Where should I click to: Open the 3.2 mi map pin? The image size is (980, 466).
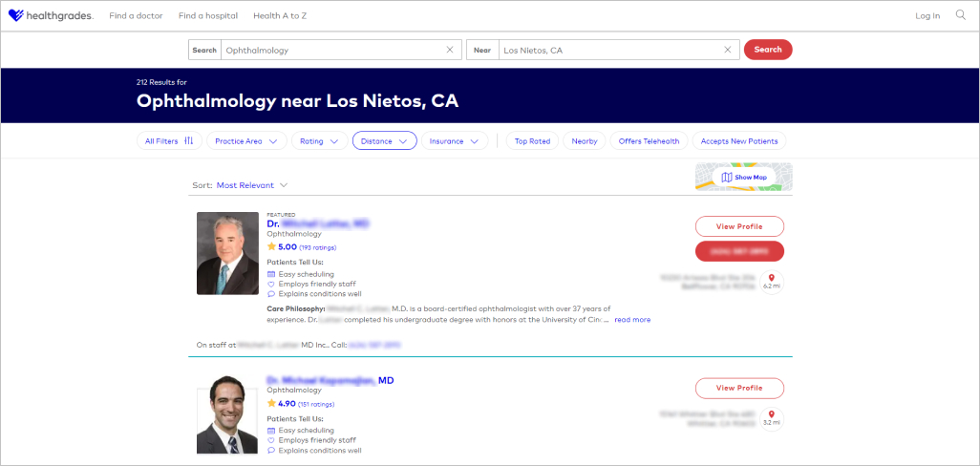point(771,417)
